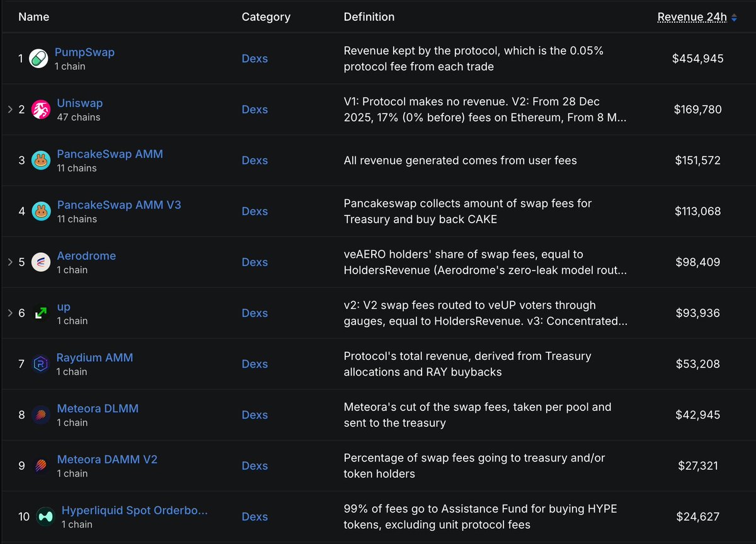Viewport: 756px width, 544px height.
Task: Click the Definition column header
Action: [369, 17]
